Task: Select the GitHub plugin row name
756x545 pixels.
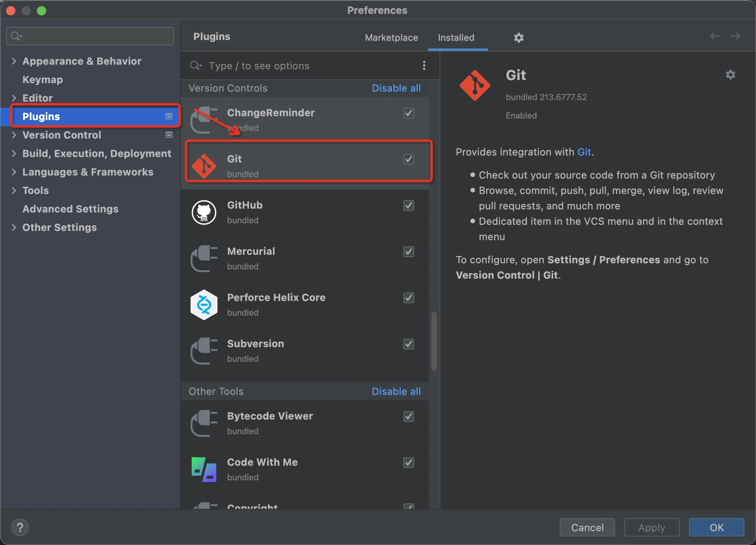Action: [245, 205]
